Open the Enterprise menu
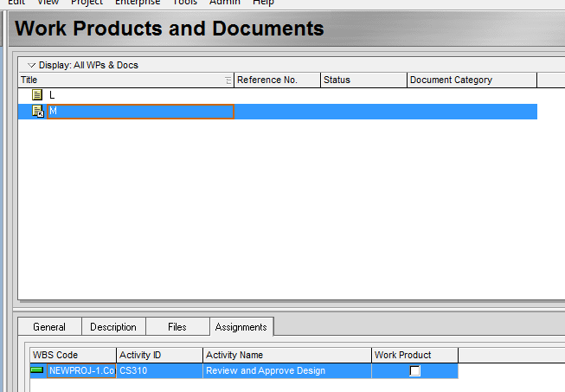 tap(138, 2)
